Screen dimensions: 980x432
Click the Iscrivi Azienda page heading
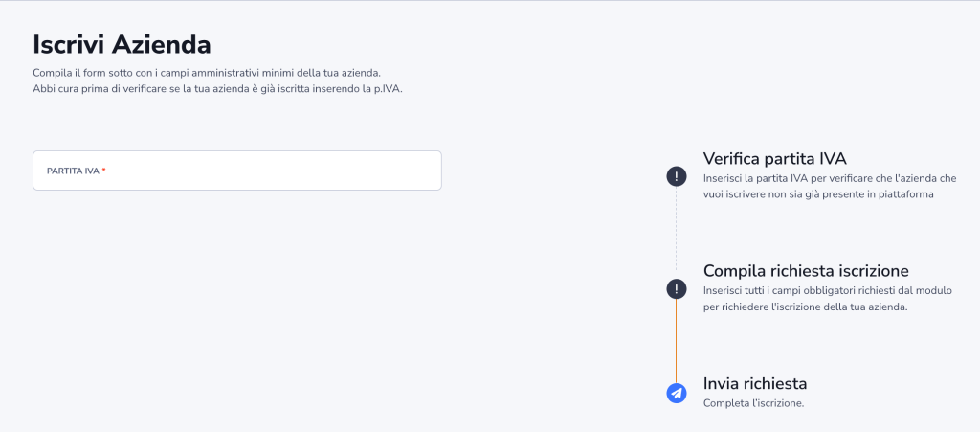pyautogui.click(x=122, y=44)
